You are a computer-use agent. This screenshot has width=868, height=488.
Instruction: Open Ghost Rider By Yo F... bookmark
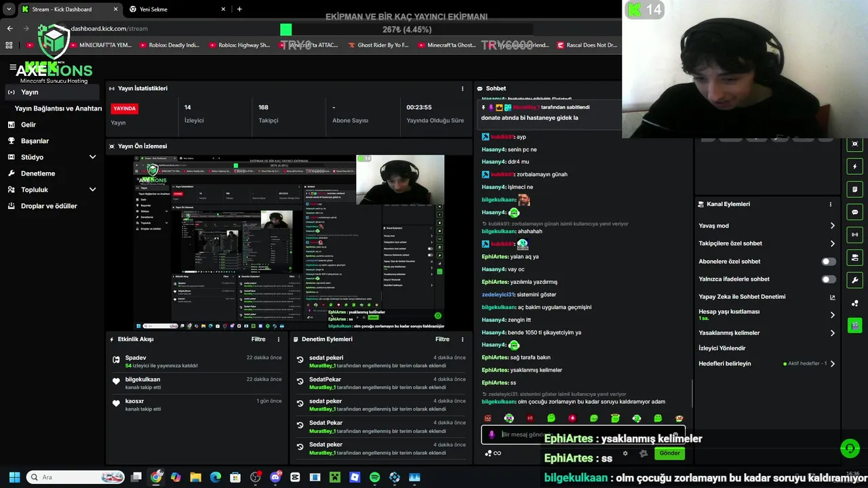pyautogui.click(x=378, y=45)
